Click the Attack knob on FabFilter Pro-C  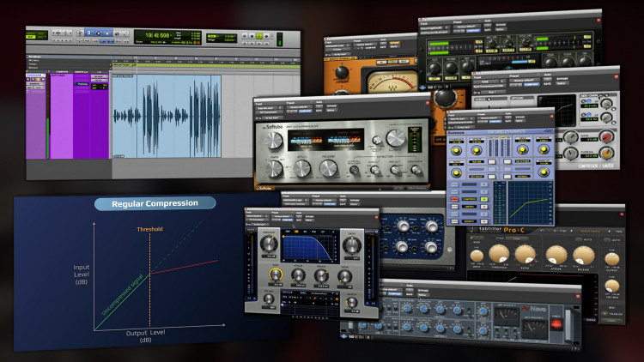pos(556,255)
